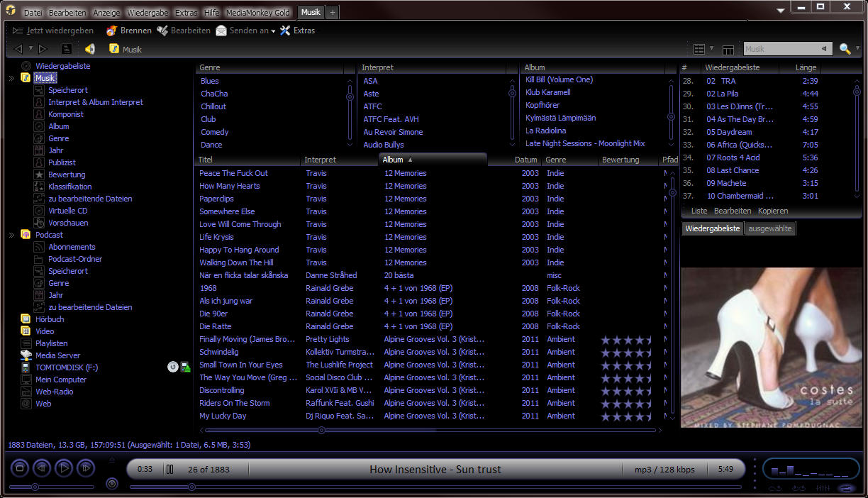Open the Wiedergabe menu
The width and height of the screenshot is (868, 498).
coord(148,13)
